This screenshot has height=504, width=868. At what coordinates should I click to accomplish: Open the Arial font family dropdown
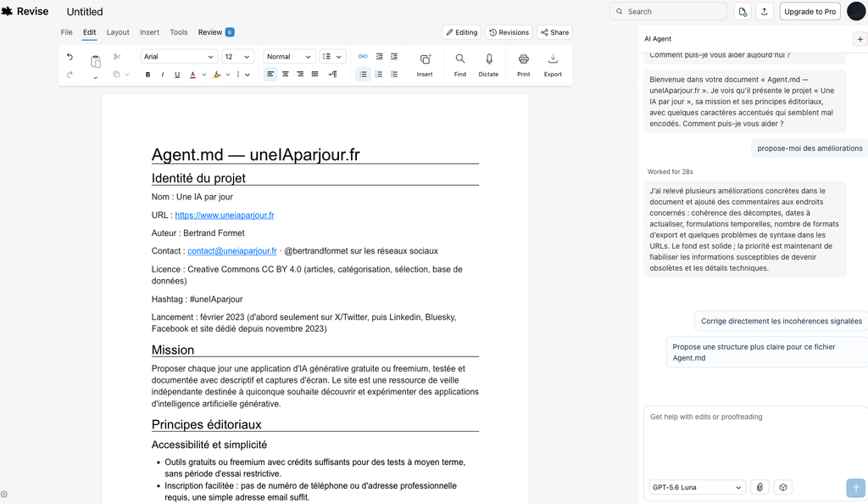[x=178, y=57]
